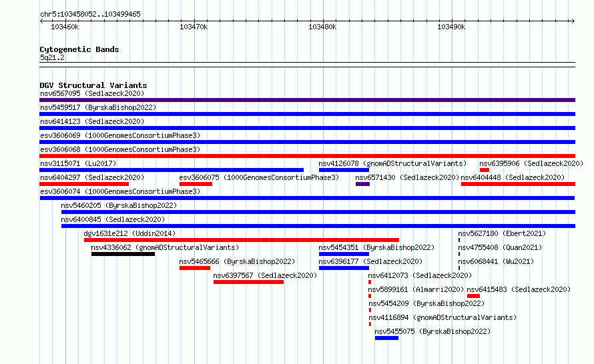This screenshot has height=364, width=594.
Task: Open the DGV Structural Variants track title
Action: tap(93, 85)
